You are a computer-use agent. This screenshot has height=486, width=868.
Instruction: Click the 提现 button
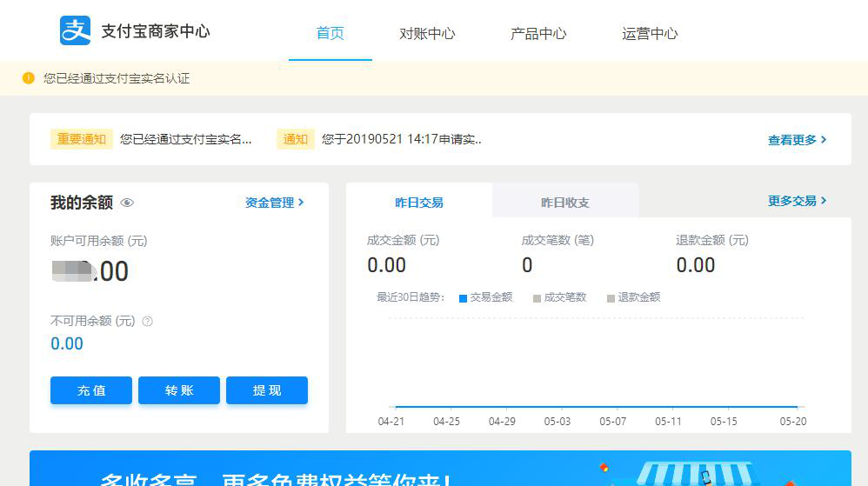point(267,390)
